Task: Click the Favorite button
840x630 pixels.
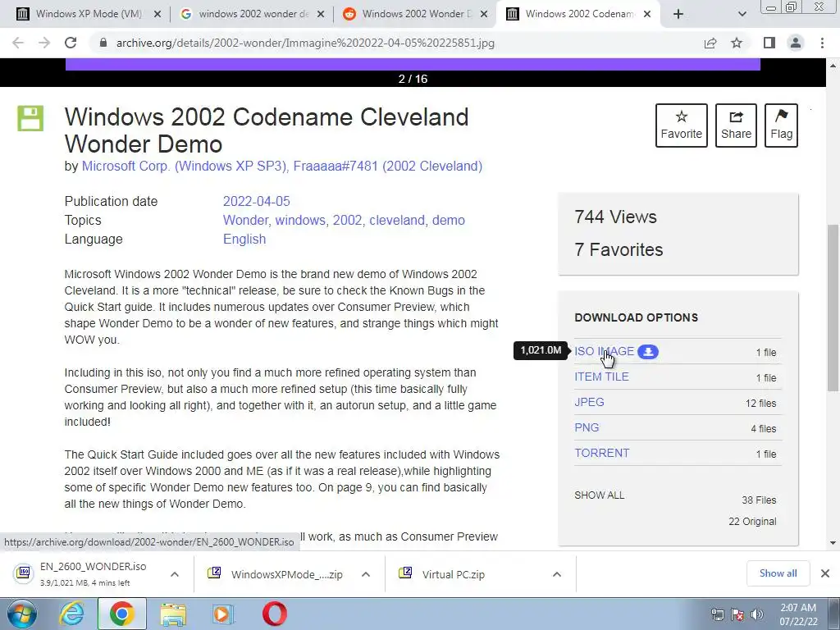Action: 682,126
